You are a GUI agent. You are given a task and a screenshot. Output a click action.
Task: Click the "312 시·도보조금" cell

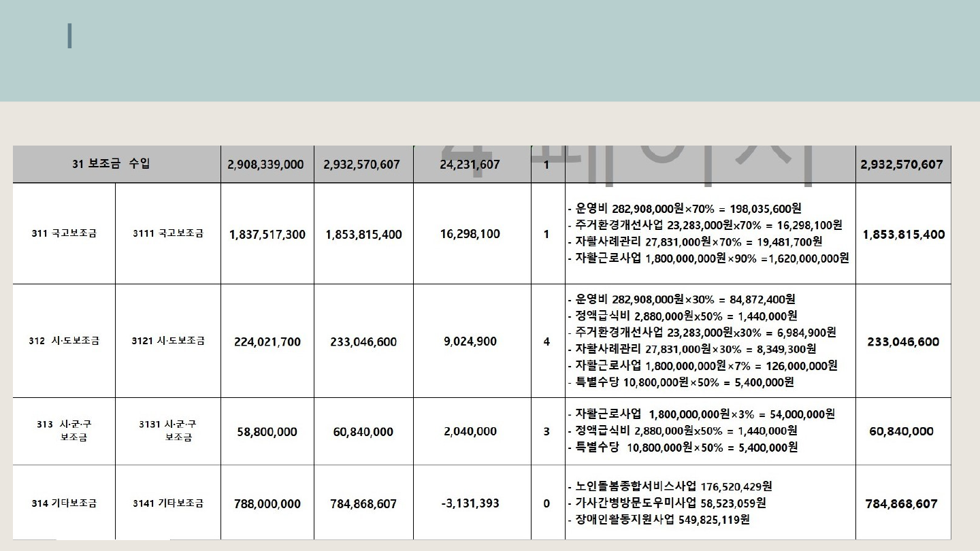[64, 341]
